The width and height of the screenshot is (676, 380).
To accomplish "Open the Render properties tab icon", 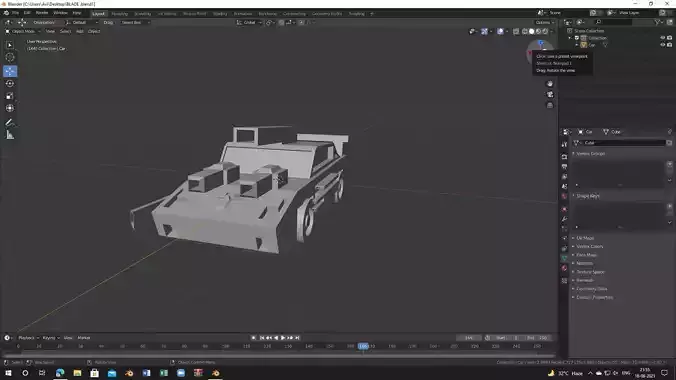I will [x=564, y=157].
